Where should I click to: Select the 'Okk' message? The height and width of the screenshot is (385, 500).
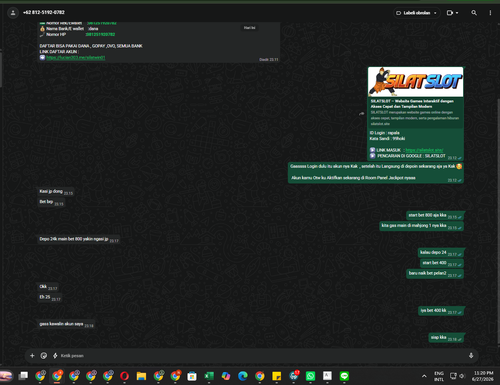[48, 287]
